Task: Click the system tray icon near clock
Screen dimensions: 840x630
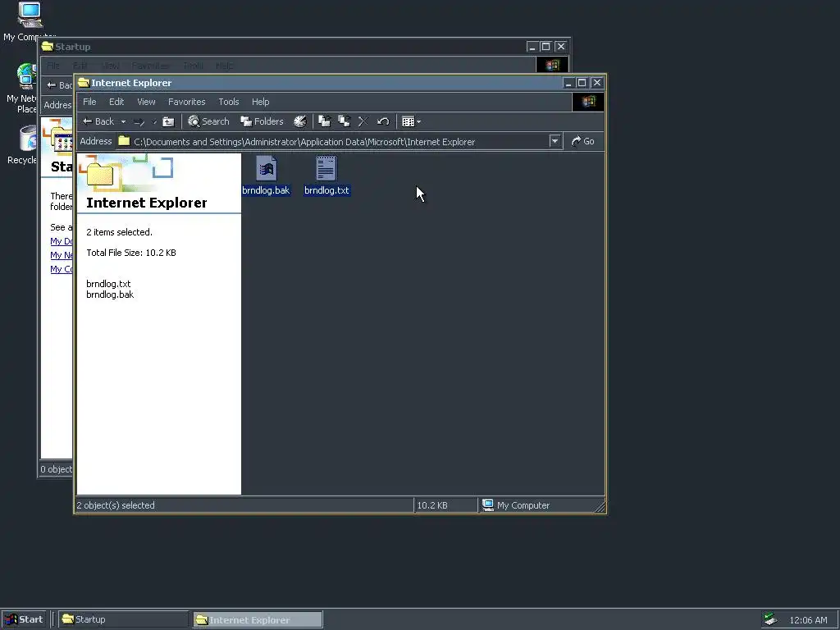Action: coord(770,619)
